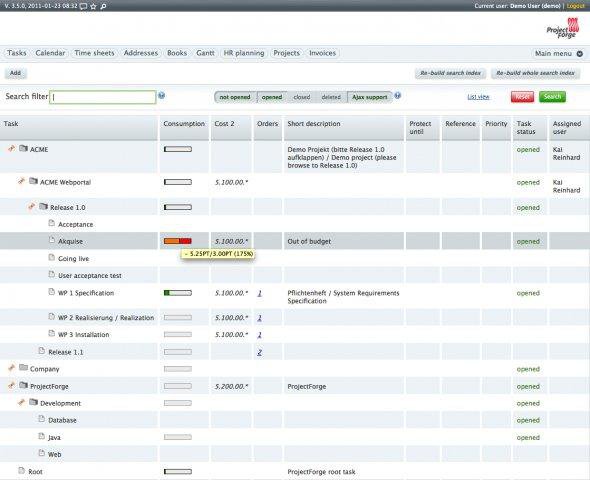This screenshot has width=590, height=480.
Task: Click the star bookmark icon in header
Action: [93, 6]
